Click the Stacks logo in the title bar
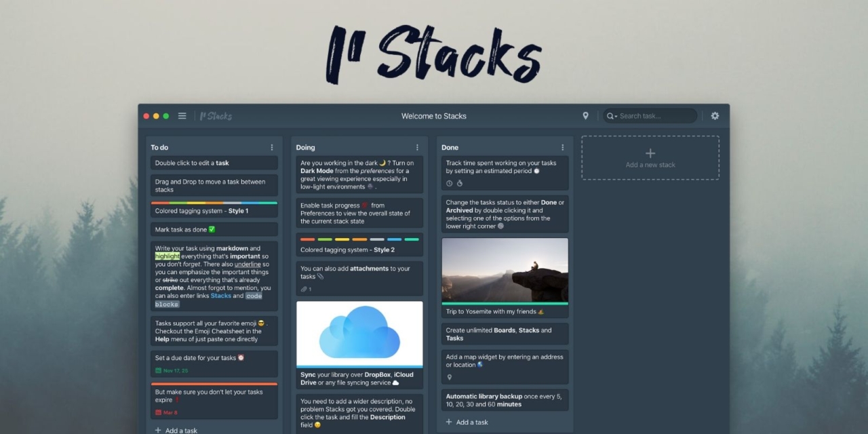868x434 pixels. coord(215,115)
